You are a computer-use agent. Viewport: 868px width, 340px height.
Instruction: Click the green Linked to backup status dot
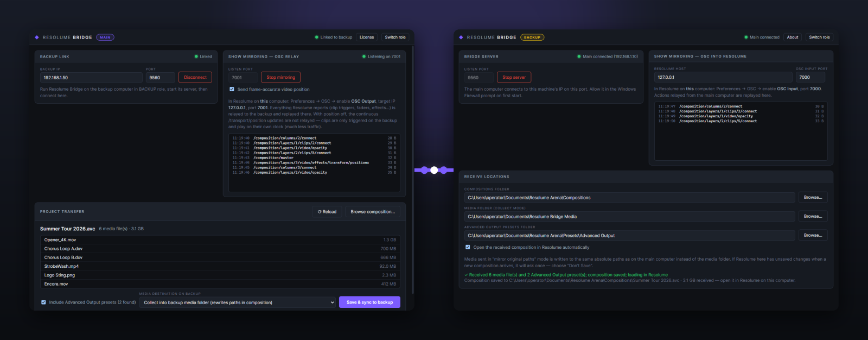(x=317, y=37)
